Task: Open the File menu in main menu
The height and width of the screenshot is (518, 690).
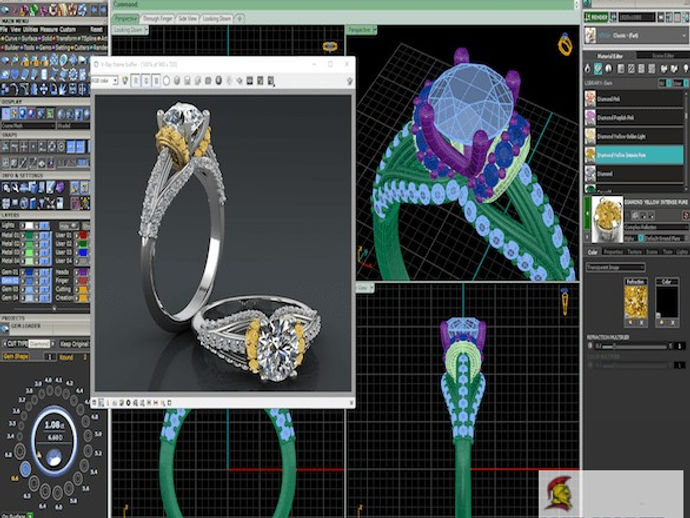Action: 4,29
